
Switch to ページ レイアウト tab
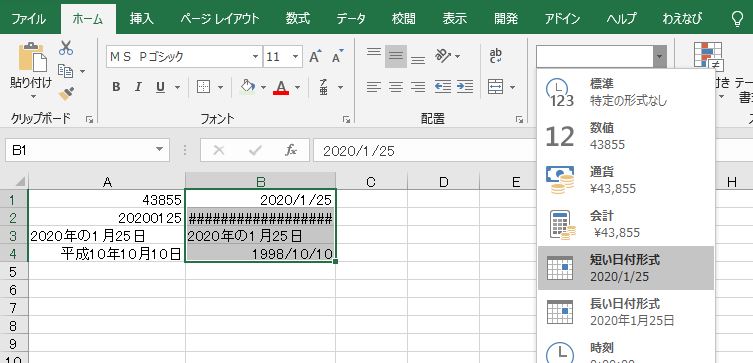point(220,19)
